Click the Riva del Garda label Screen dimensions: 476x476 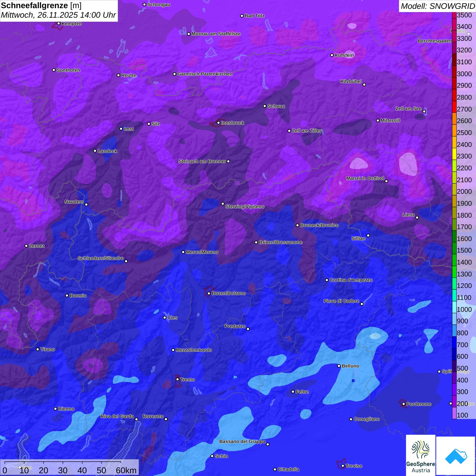(x=117, y=416)
